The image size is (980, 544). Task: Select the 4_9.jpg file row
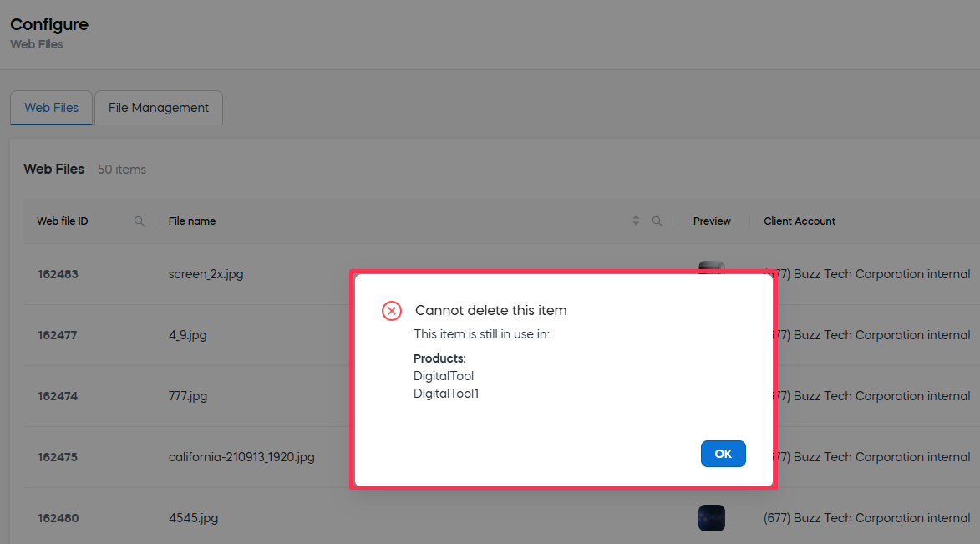point(187,335)
